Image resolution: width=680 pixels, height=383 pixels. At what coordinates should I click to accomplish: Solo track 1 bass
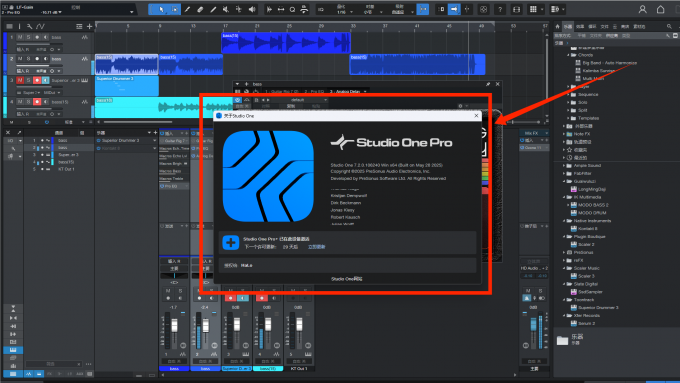28,37
